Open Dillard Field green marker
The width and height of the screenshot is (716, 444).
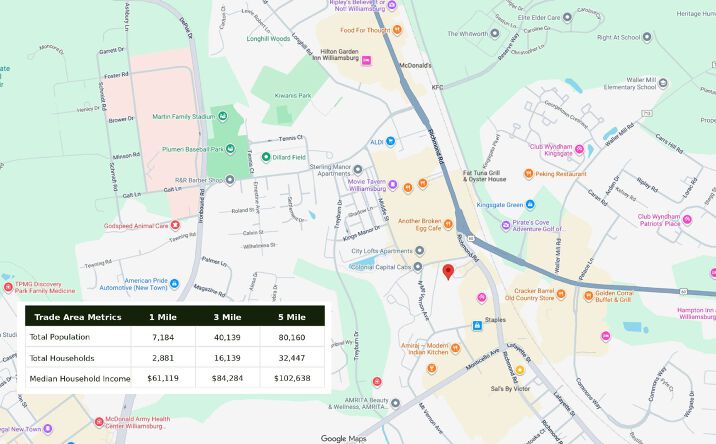click(x=266, y=157)
